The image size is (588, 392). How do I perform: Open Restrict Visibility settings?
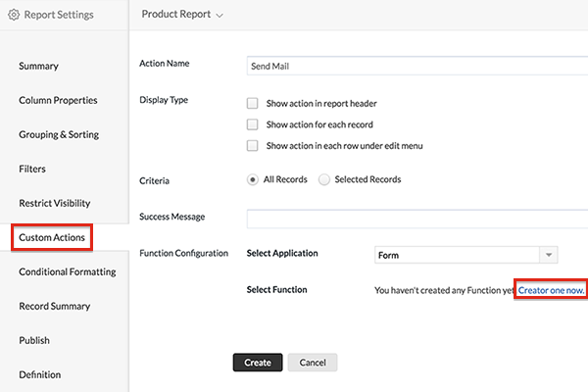point(55,204)
